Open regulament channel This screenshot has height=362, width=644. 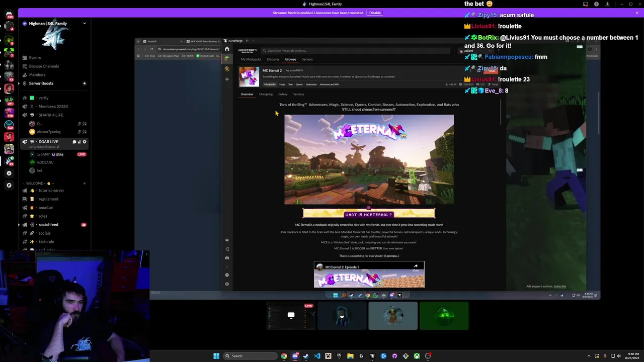click(55, 199)
